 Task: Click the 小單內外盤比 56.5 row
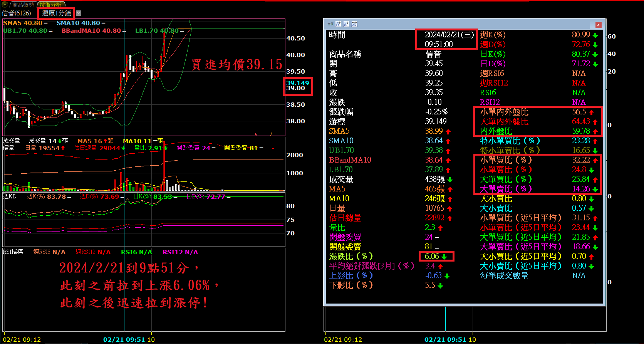pyautogui.click(x=537, y=112)
